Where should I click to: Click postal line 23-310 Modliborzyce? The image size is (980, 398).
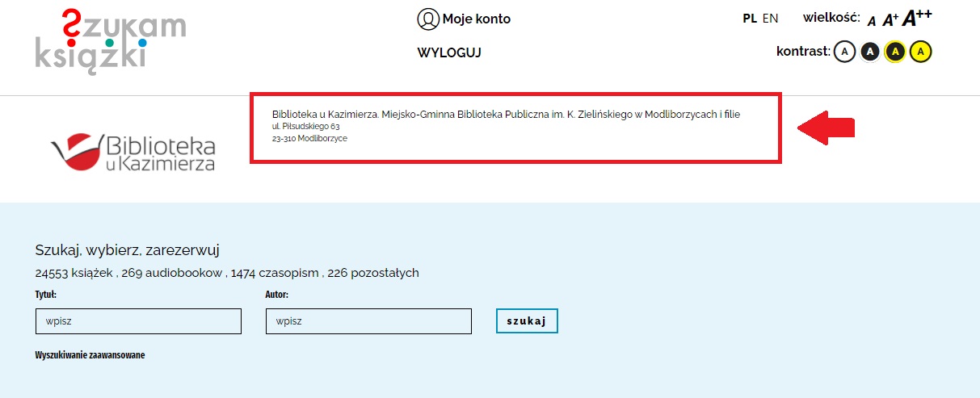[309, 138]
